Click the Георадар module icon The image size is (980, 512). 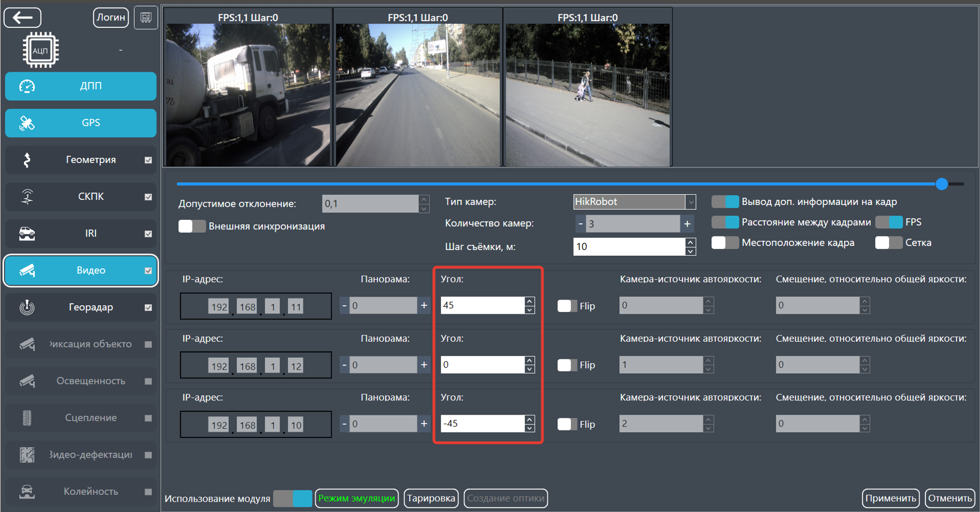pos(27,307)
